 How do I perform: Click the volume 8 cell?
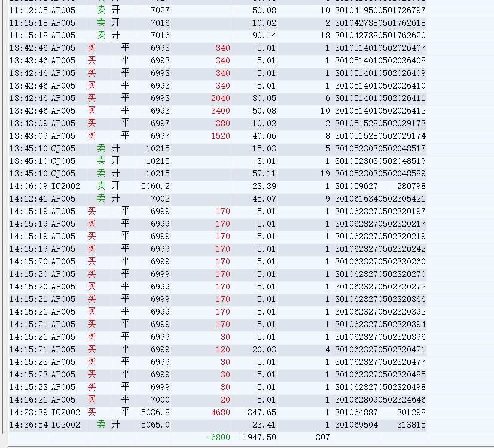pos(327,136)
